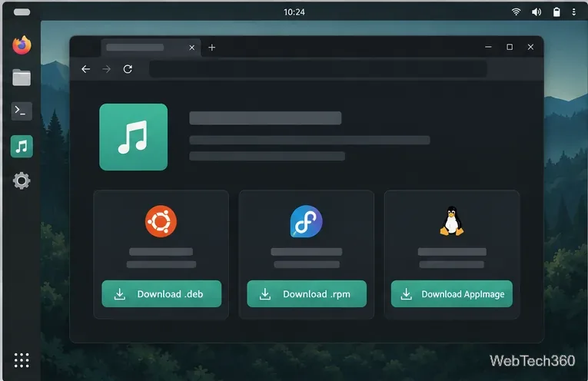Launch the Terminal from the dock
588x381 pixels.
pos(22,111)
